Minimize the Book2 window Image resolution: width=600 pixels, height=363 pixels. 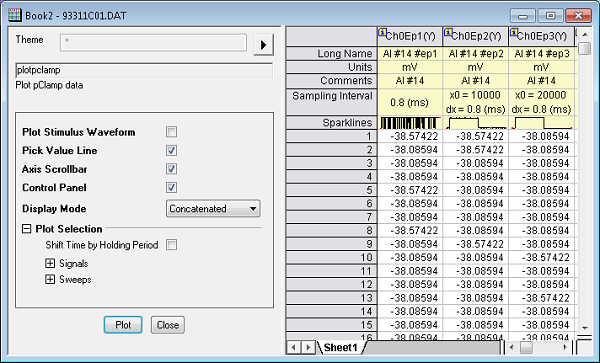[523, 16]
